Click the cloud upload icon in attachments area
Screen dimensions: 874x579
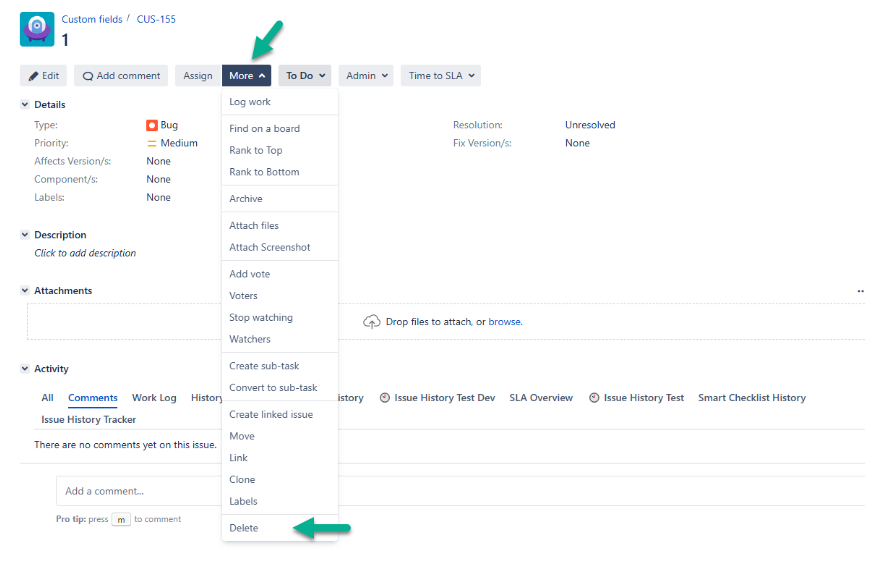tap(371, 320)
